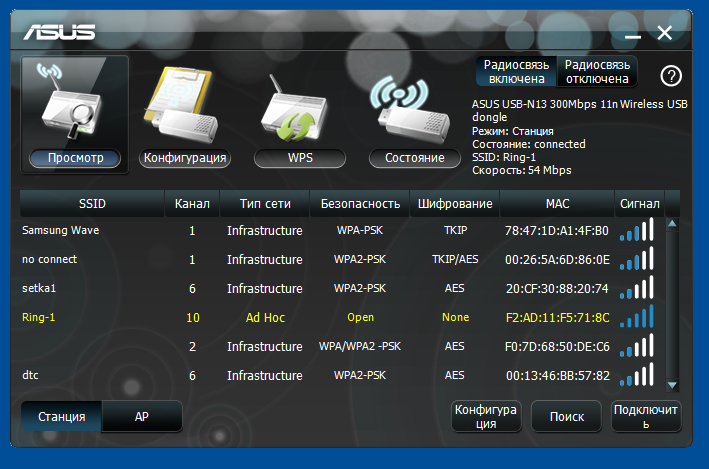Open the Состояние USB dongle icon

point(411,109)
